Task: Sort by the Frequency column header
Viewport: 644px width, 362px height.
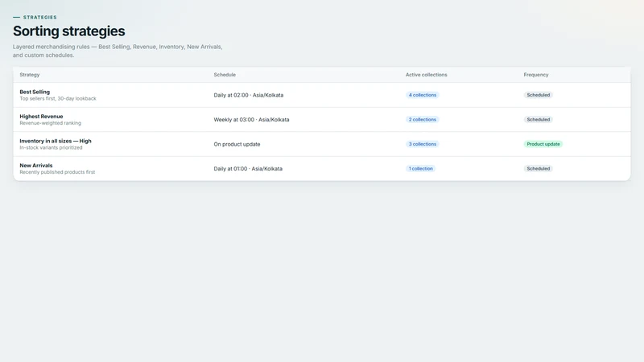Action: [536, 75]
